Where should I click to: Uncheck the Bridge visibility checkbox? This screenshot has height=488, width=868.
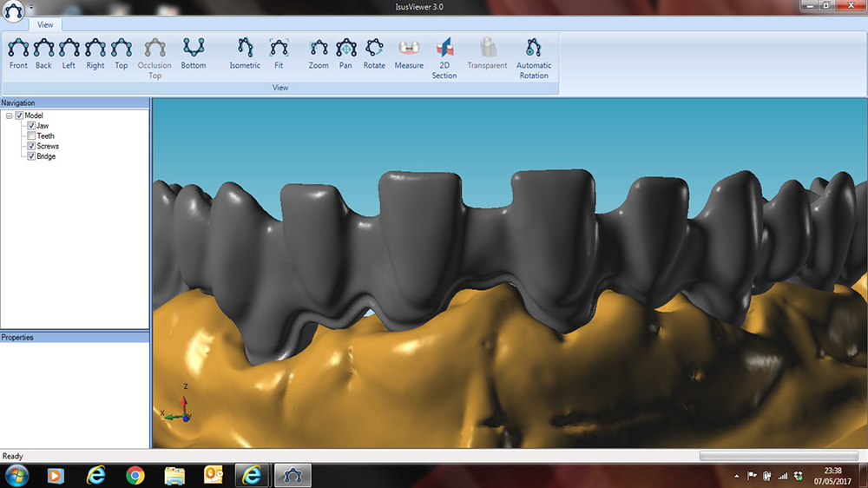pyautogui.click(x=31, y=156)
